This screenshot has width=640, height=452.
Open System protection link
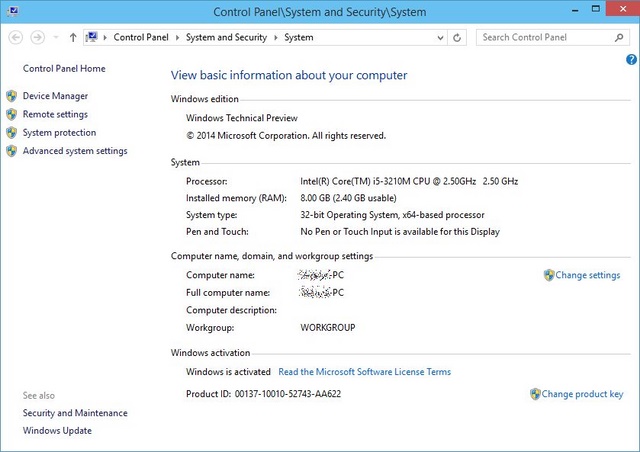point(59,133)
